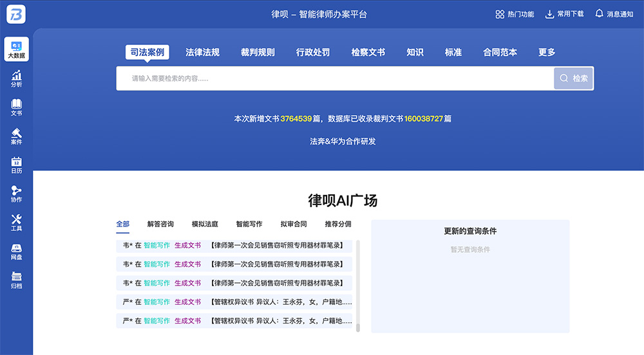
Task: Click 160038727 database document count
Action: tap(424, 119)
